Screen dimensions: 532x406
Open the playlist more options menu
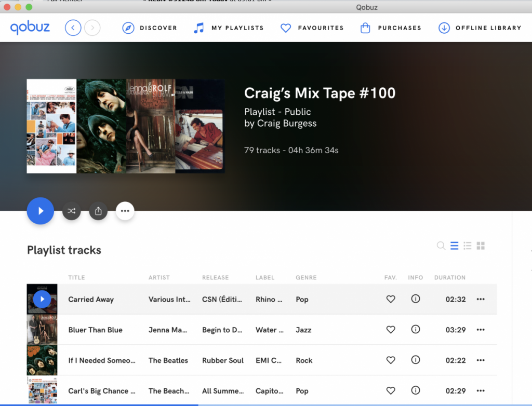[125, 211]
